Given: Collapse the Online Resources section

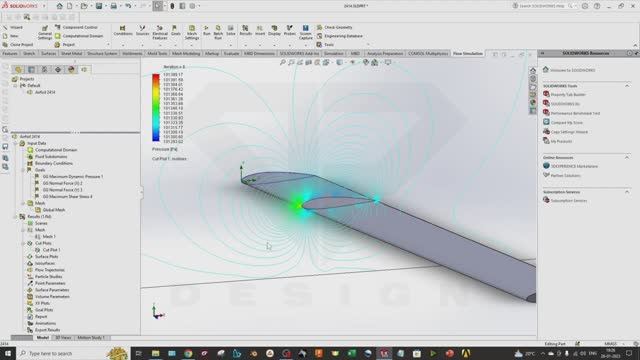Looking at the screenshot, I should coord(627,158).
